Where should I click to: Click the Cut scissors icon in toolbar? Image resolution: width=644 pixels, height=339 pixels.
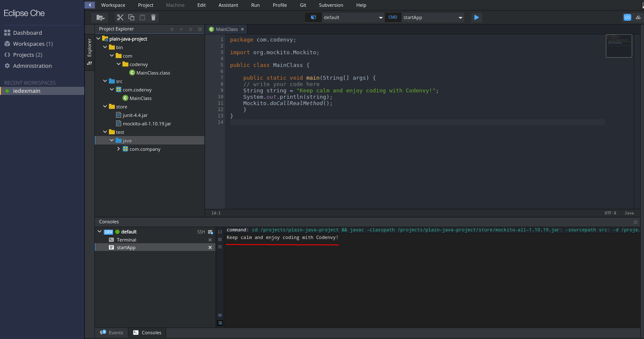pyautogui.click(x=120, y=17)
